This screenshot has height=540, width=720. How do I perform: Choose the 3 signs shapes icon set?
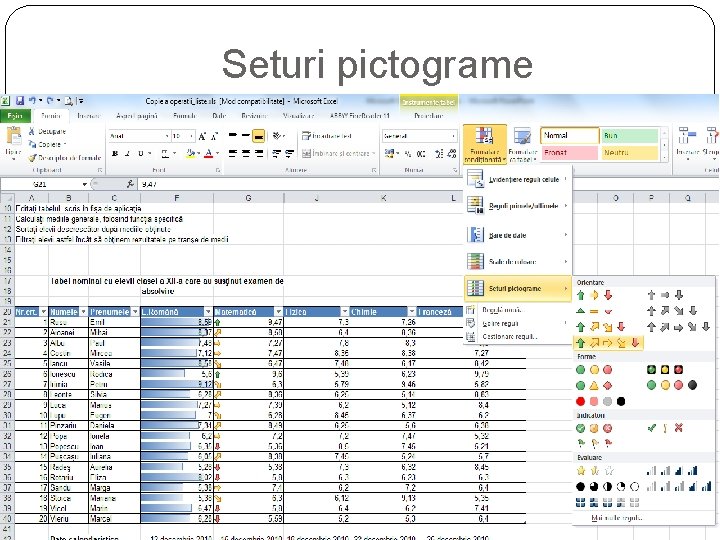click(594, 385)
